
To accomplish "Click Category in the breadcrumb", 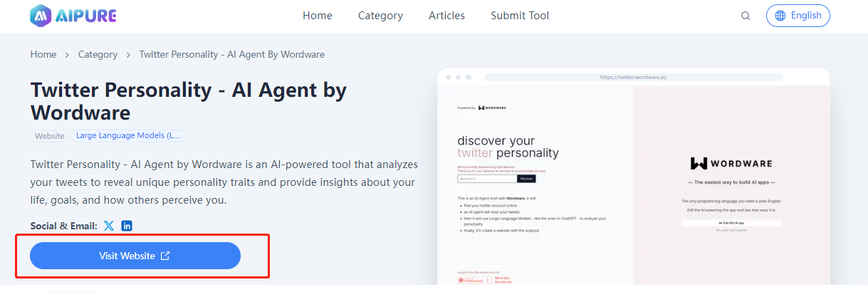I will click(x=98, y=54).
